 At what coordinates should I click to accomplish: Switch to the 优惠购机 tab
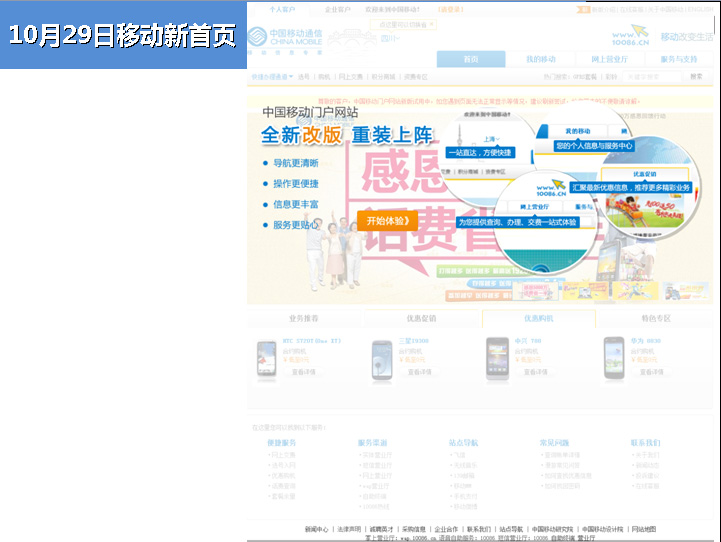pyautogui.click(x=538, y=318)
